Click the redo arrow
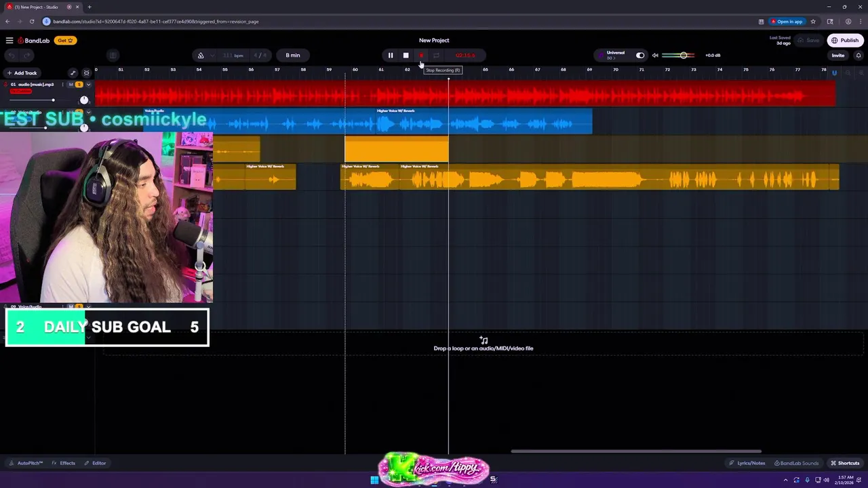This screenshot has width=868, height=488. [x=27, y=56]
